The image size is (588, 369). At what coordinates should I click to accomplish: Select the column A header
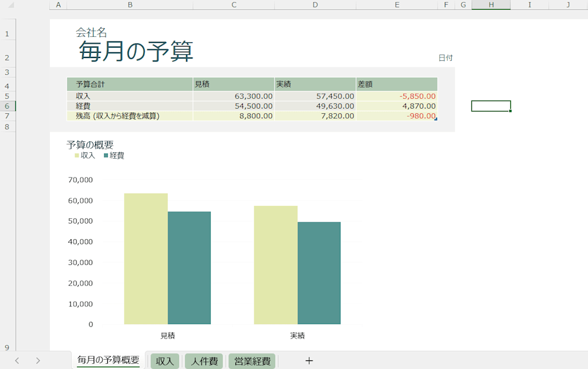[58, 5]
